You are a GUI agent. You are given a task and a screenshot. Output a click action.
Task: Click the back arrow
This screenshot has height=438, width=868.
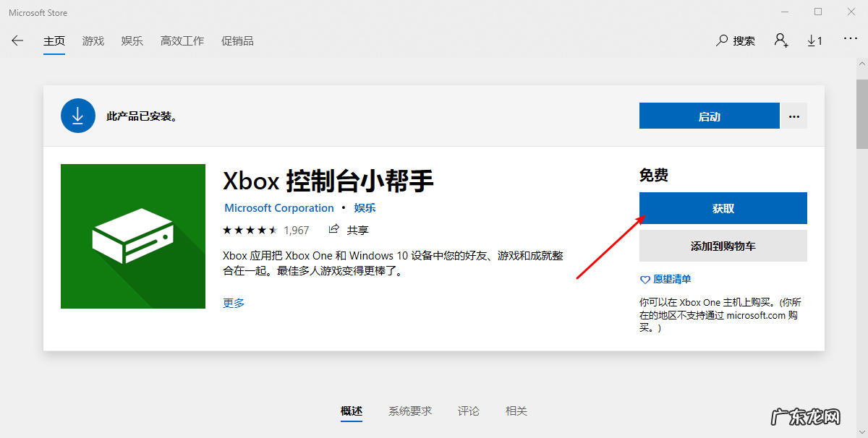tap(17, 40)
